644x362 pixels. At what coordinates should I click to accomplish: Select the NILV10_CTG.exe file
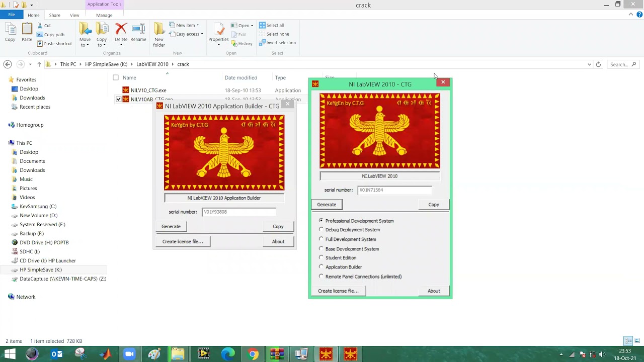click(148, 90)
